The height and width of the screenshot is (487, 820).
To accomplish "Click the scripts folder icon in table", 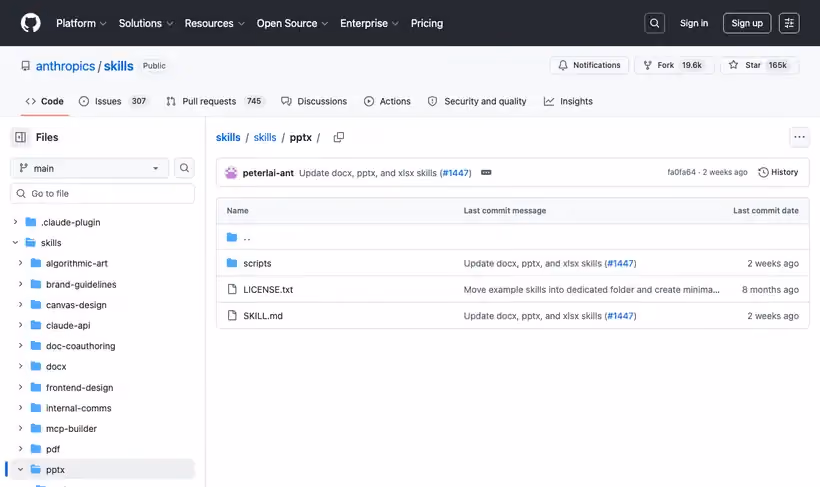I will [x=232, y=263].
